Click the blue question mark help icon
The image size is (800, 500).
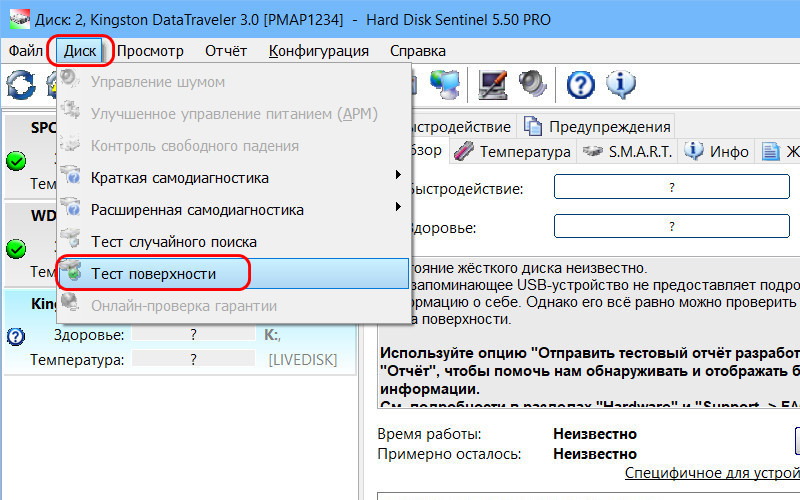tap(581, 85)
